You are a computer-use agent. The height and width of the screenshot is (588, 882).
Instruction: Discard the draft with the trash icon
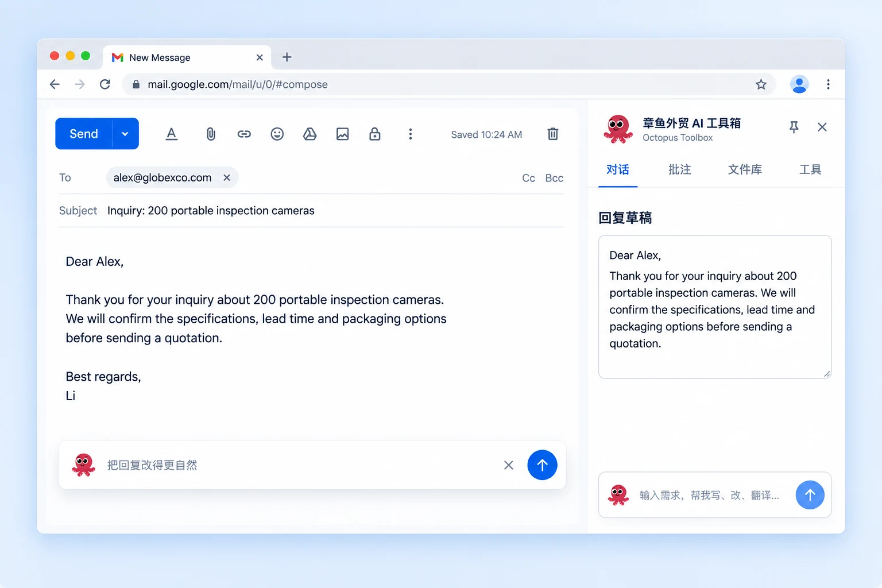pos(553,134)
